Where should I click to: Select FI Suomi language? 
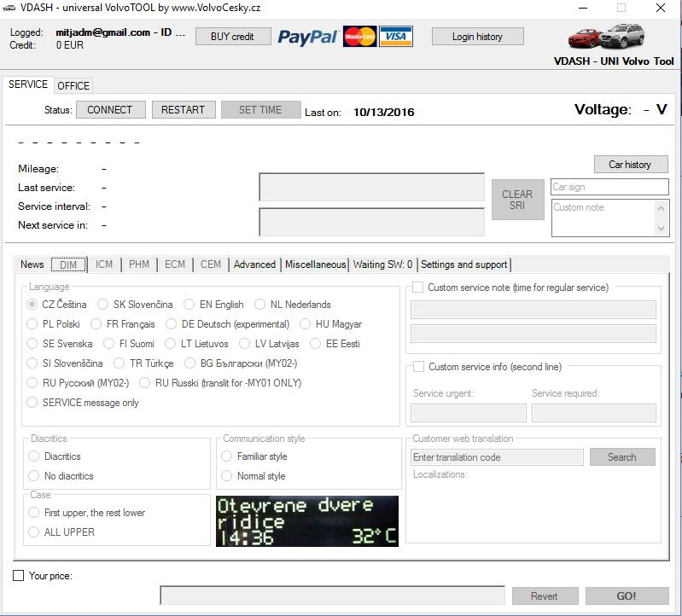point(129,344)
